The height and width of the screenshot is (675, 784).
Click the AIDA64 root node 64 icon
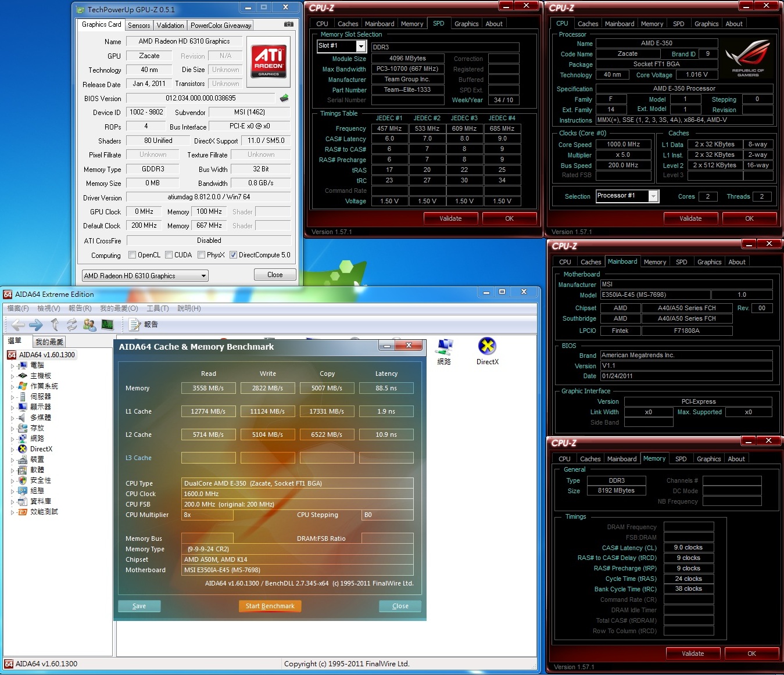[12, 355]
